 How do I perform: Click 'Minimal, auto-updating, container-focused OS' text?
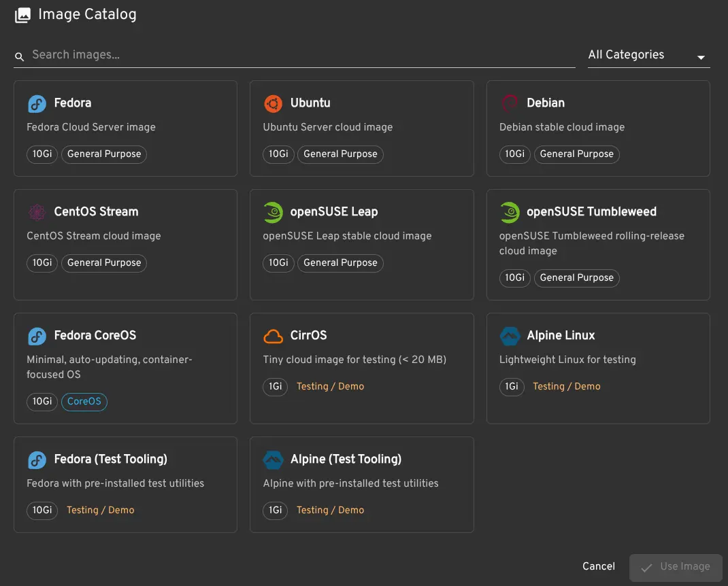click(109, 367)
